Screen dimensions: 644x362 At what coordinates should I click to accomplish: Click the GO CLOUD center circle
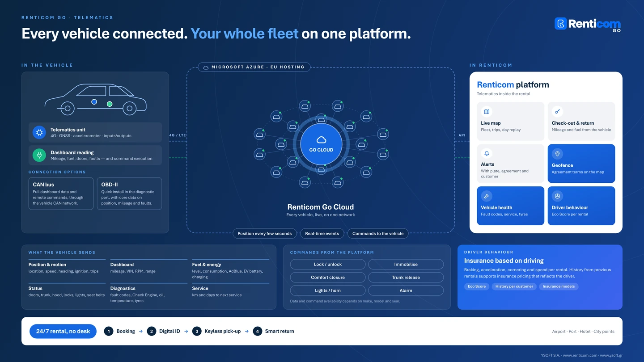[x=321, y=144]
